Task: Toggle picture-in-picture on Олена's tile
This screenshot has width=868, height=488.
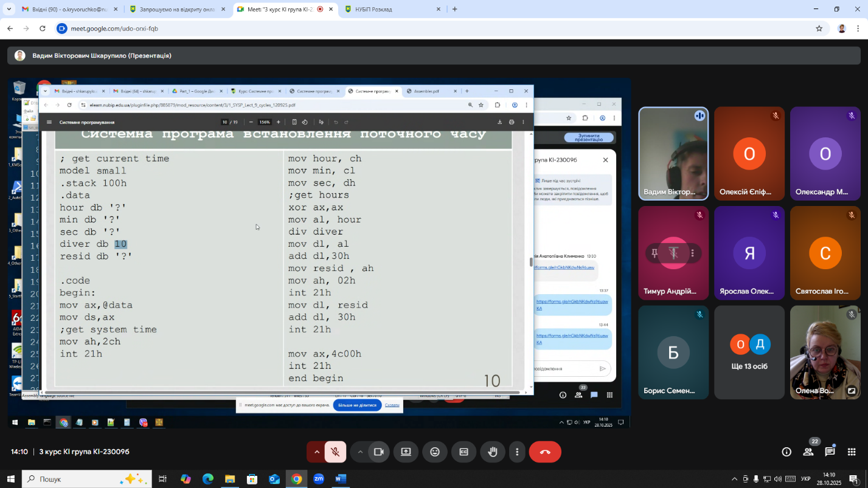Action: point(852,391)
